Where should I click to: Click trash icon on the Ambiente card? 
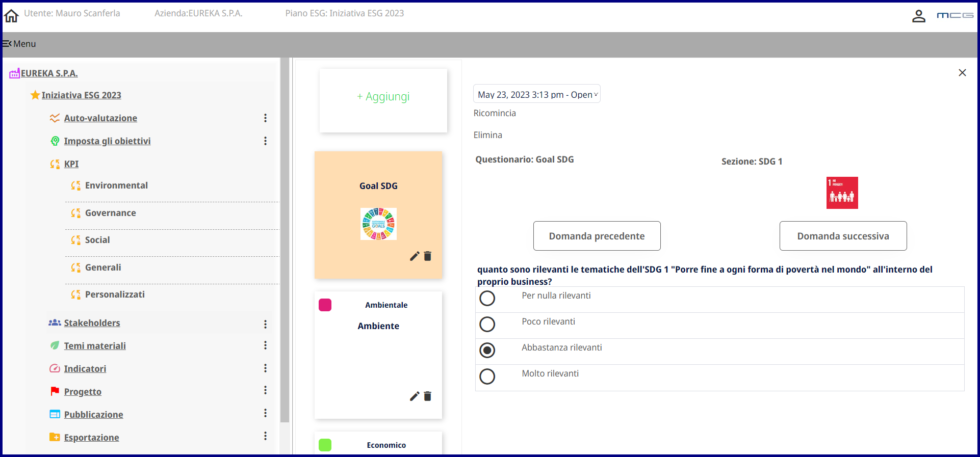point(428,396)
